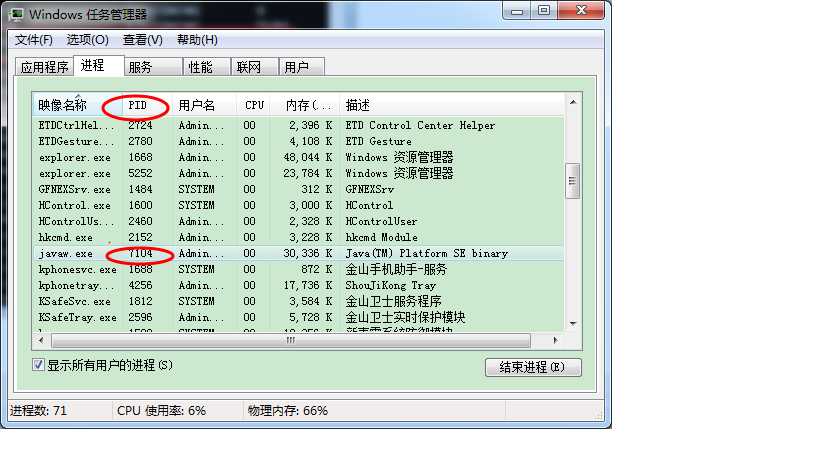This screenshot has height=460, width=819.
Task: Select the 进程 tab
Action: point(99,65)
